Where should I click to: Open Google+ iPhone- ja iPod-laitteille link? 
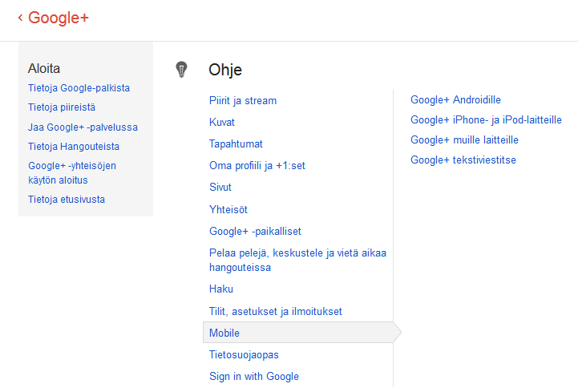tap(486, 120)
